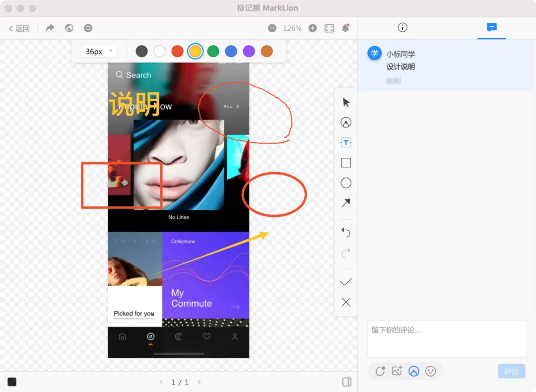Open the comments tab
This screenshot has width=536, height=392.
tap(492, 28)
